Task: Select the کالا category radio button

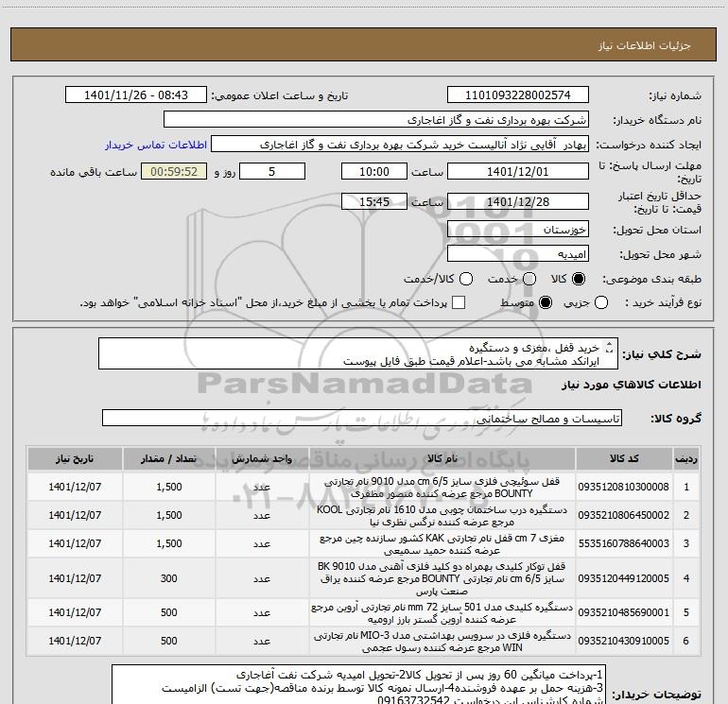Action: (x=579, y=279)
